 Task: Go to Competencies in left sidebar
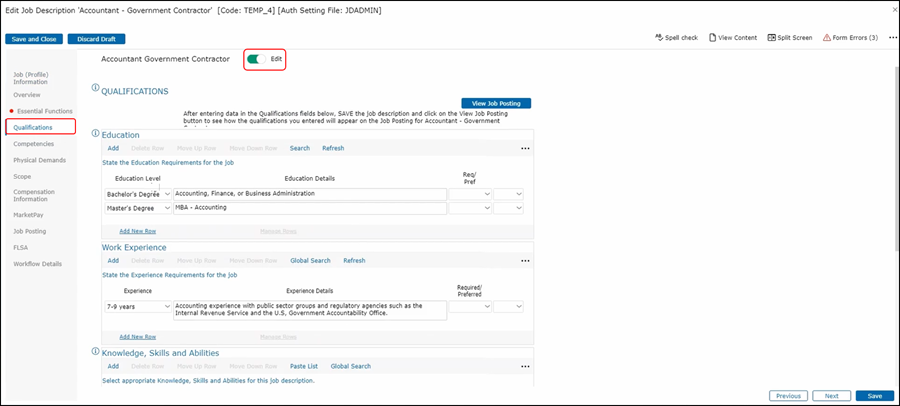click(x=33, y=144)
